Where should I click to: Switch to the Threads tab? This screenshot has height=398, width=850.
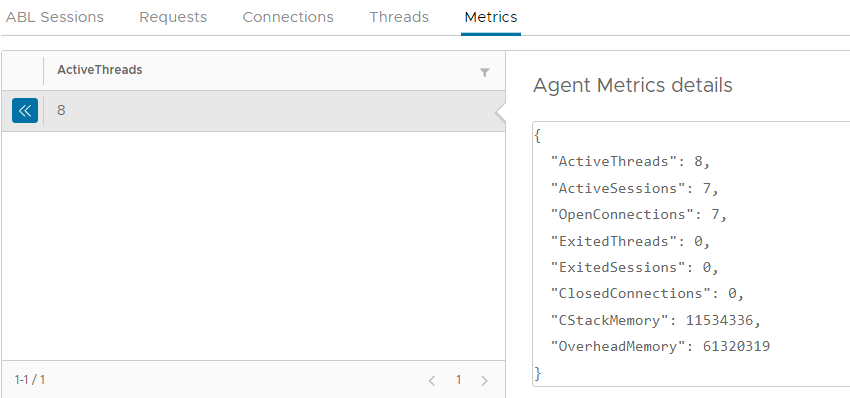tap(399, 17)
